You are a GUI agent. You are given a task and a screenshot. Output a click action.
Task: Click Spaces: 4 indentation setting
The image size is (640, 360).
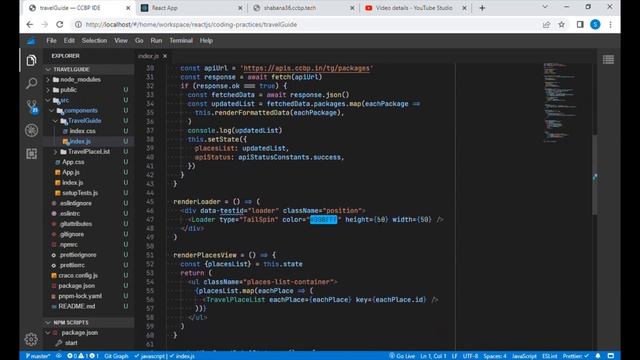click(495, 356)
